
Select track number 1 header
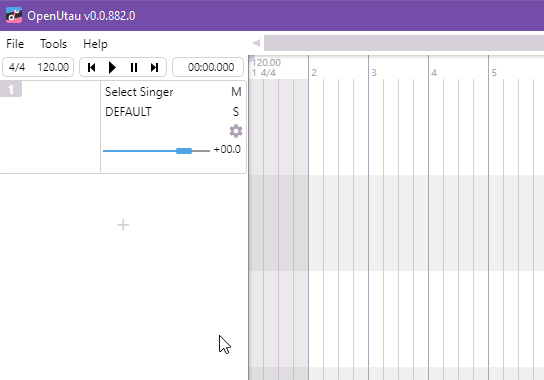click(x=11, y=89)
